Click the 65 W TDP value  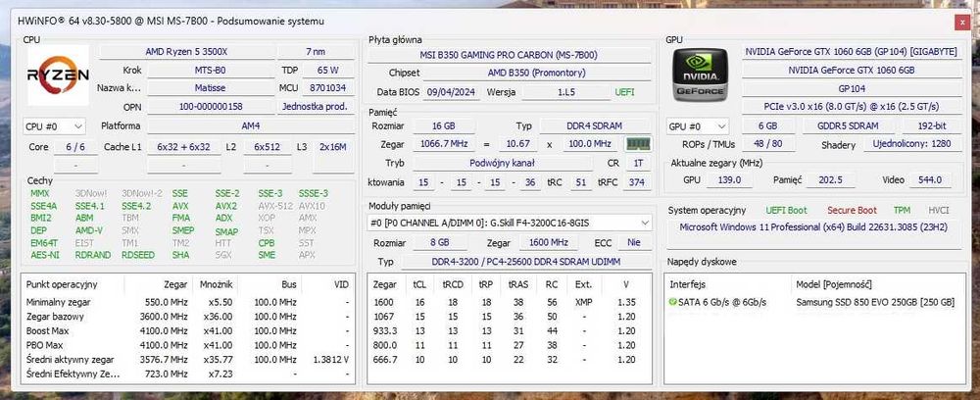coord(328,70)
